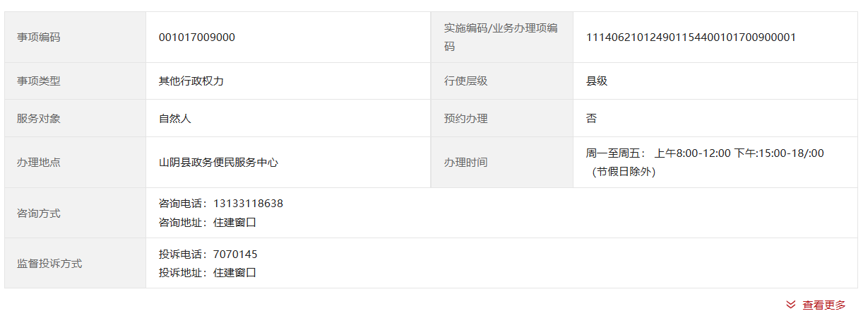Image resolution: width=868 pixels, height=316 pixels.
Task: Click the 监督投诉方式 label cell
Action: [49, 264]
